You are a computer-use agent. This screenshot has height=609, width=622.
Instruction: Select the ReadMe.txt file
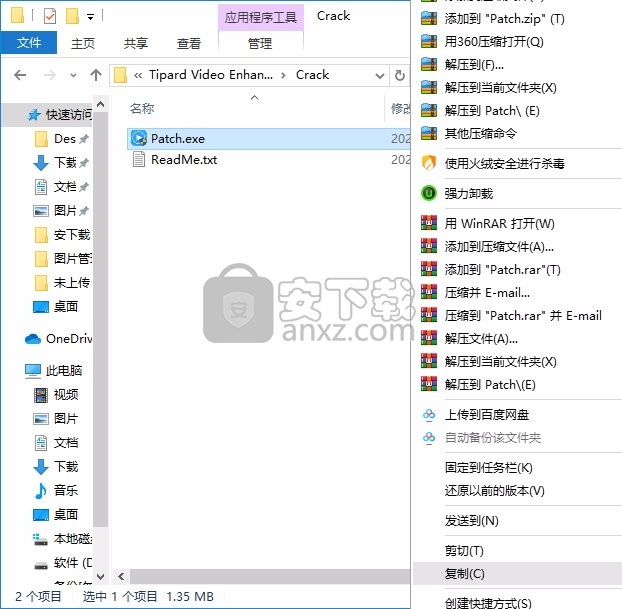coord(268,159)
